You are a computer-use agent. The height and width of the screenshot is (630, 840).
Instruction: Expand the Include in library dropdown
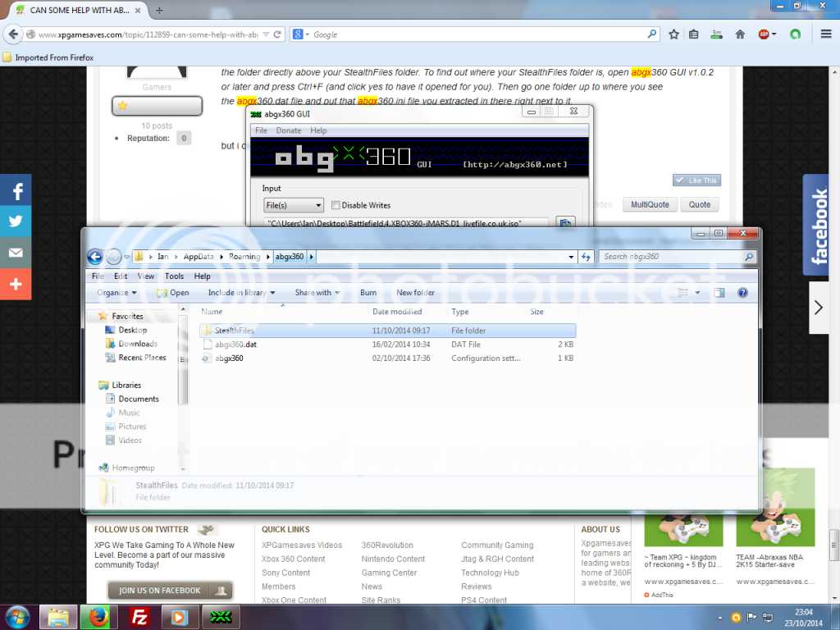point(241,293)
